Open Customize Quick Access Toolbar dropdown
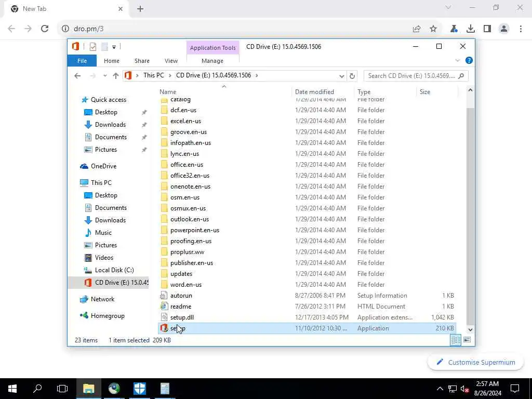532x399 pixels. (114, 47)
